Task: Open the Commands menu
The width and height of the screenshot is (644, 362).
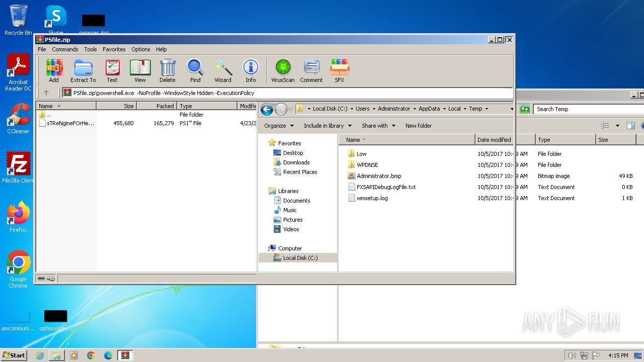Action: click(x=65, y=49)
